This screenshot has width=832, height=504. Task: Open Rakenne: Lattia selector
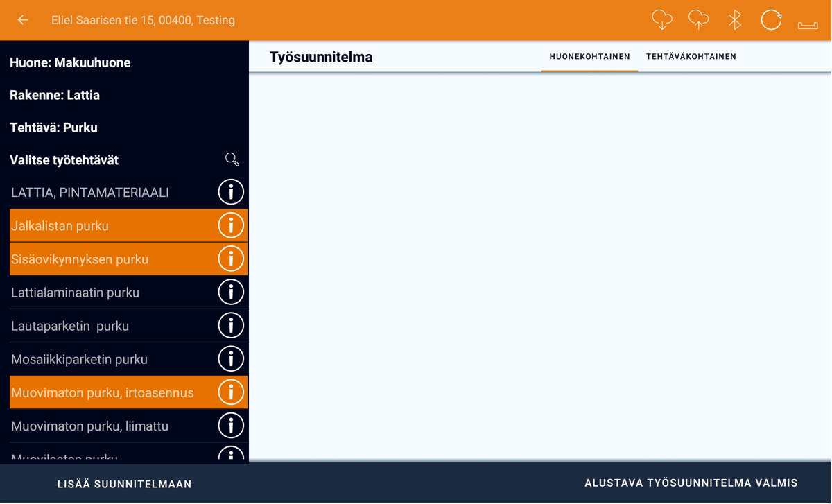point(55,95)
